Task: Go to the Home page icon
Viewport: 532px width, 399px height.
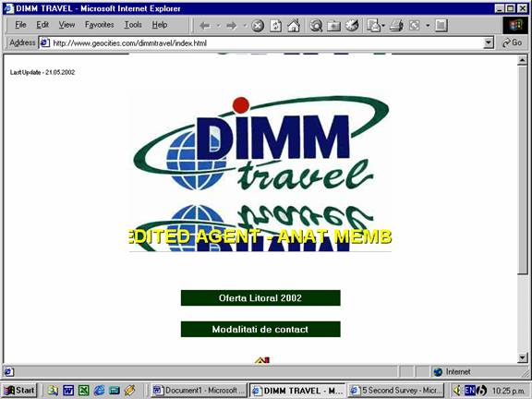Action: tap(294, 26)
